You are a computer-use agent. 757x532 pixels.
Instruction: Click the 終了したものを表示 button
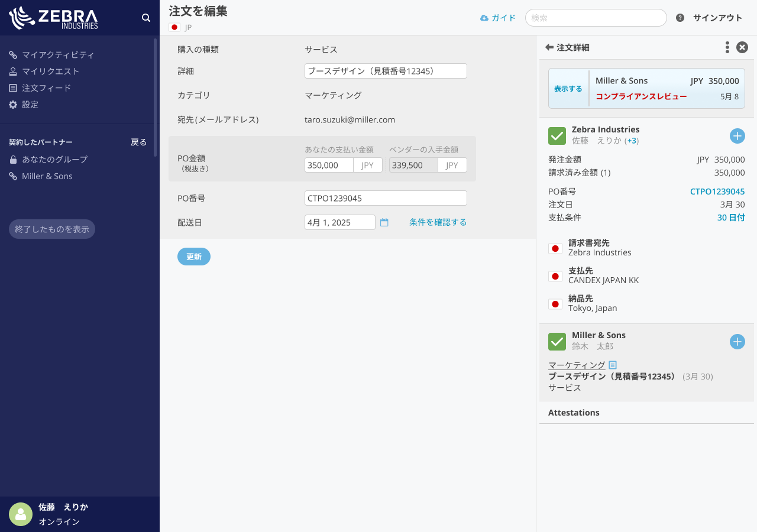coord(52,229)
